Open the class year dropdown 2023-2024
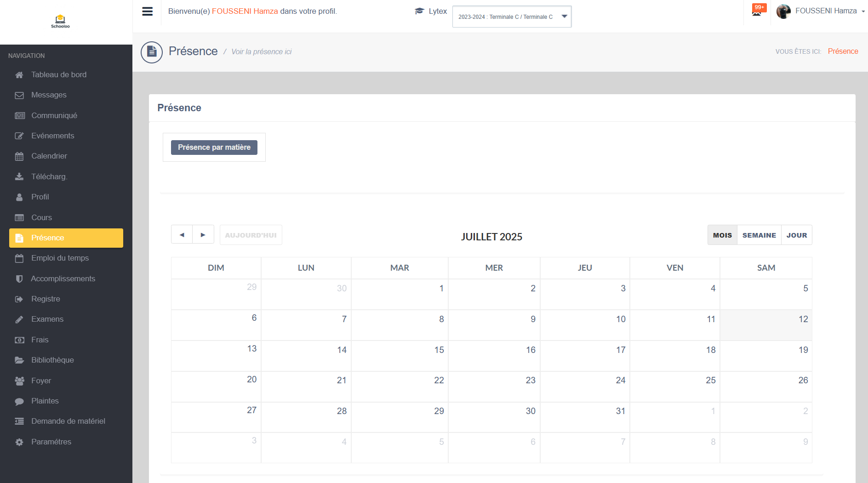868x483 pixels. [512, 17]
